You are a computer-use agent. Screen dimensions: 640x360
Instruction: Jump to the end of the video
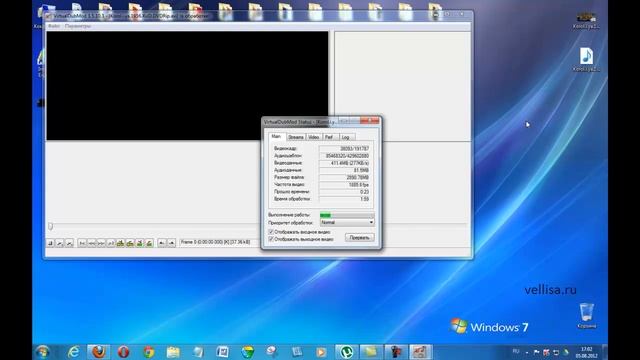click(111, 243)
